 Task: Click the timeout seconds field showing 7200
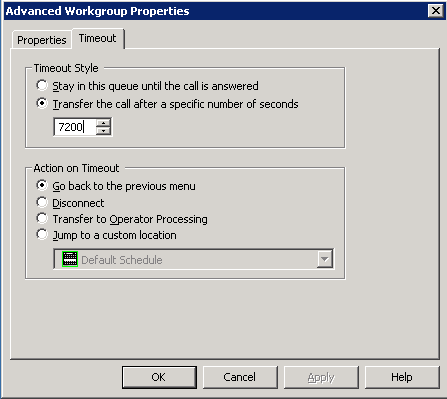click(x=75, y=127)
